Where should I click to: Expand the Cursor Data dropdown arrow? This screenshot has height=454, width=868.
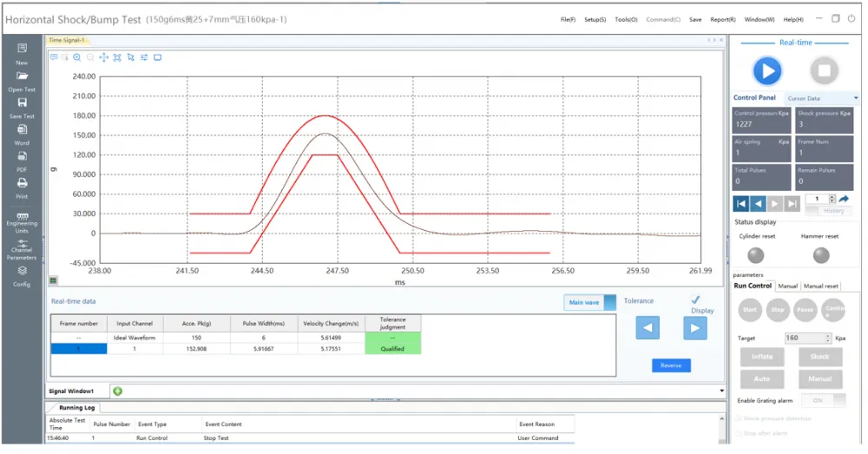[x=856, y=98]
